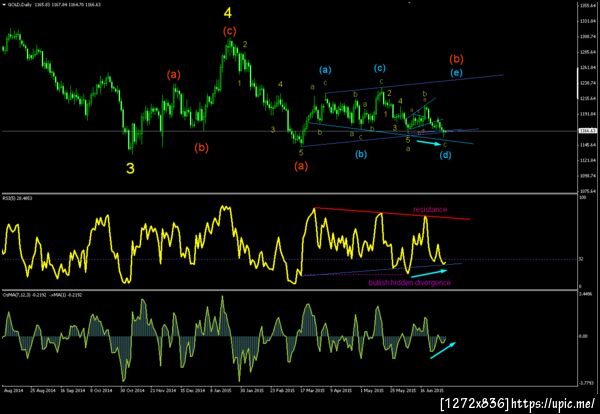Click date label 16 Sep 2014
Image resolution: width=600 pixels, height=414 pixels.
point(74,391)
